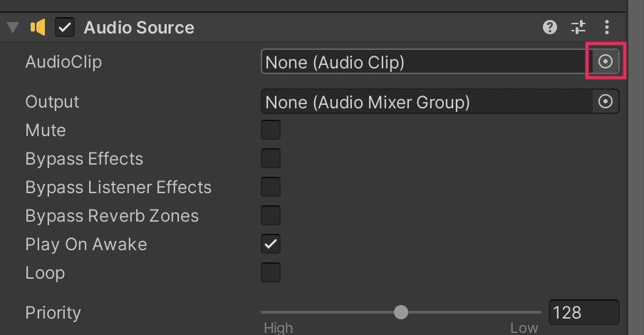The height and width of the screenshot is (335, 644).
Task: Open the Output mixer group picker
Action: pos(605,102)
